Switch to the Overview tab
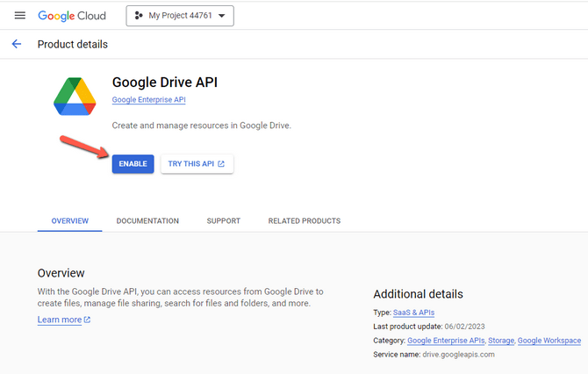Screen dimensions: 588x374 pyautogui.click(x=69, y=221)
